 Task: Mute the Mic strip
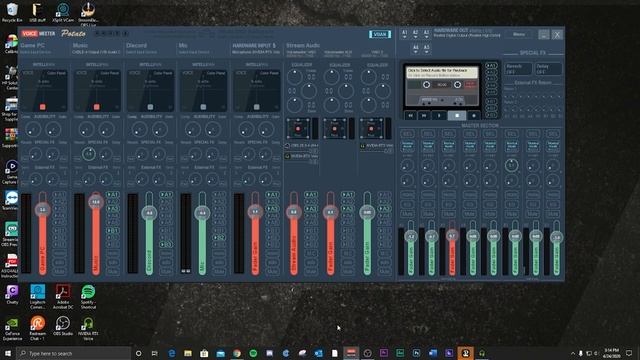click(219, 271)
